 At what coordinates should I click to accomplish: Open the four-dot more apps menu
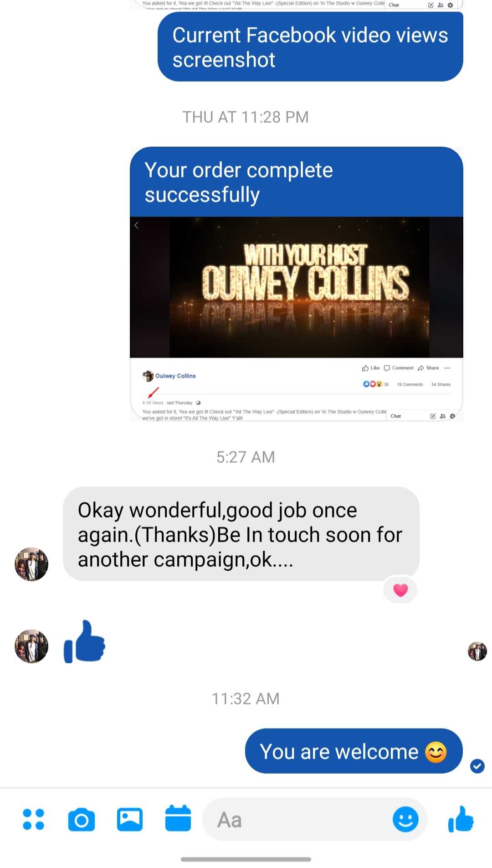(34, 819)
